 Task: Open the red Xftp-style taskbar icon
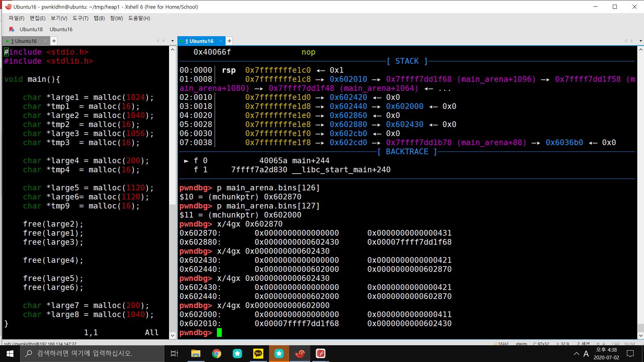321,354
